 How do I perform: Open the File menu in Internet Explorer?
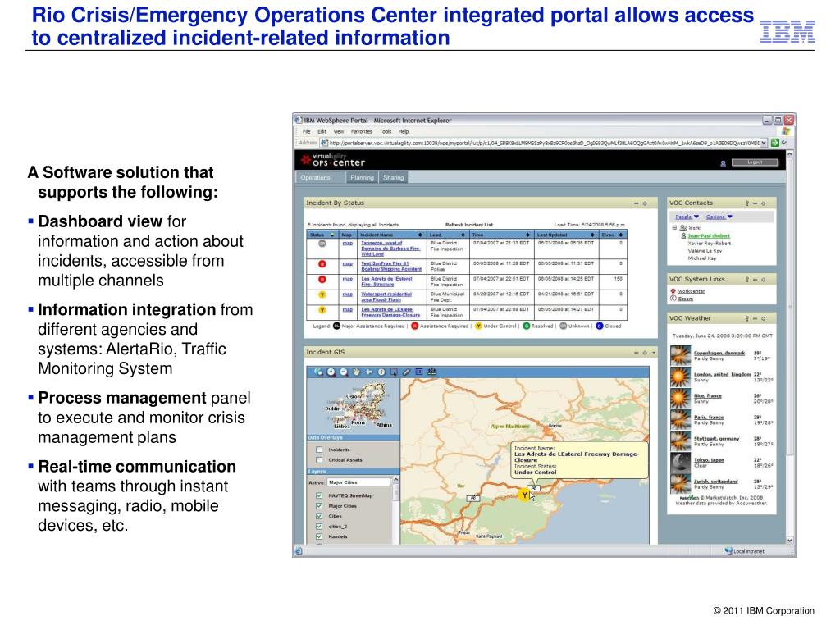coord(307,131)
